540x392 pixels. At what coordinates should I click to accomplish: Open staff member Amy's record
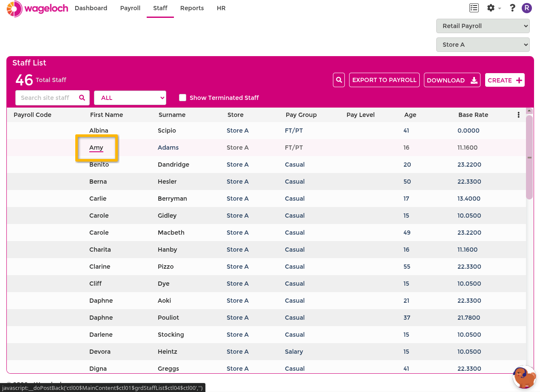[x=96, y=148]
